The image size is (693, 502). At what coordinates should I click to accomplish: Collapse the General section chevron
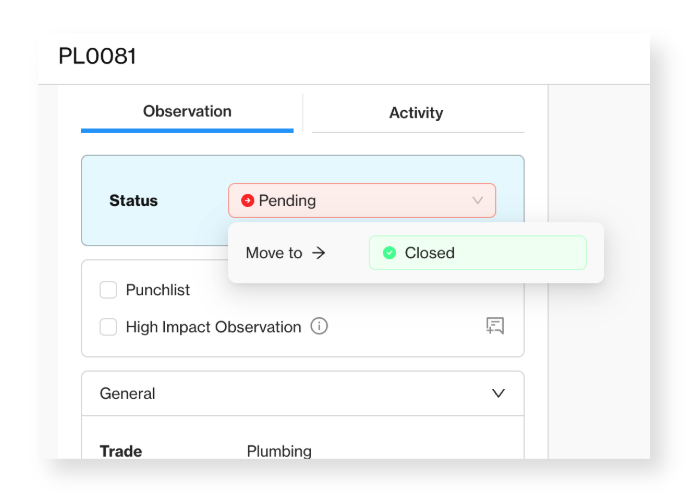[x=499, y=393]
